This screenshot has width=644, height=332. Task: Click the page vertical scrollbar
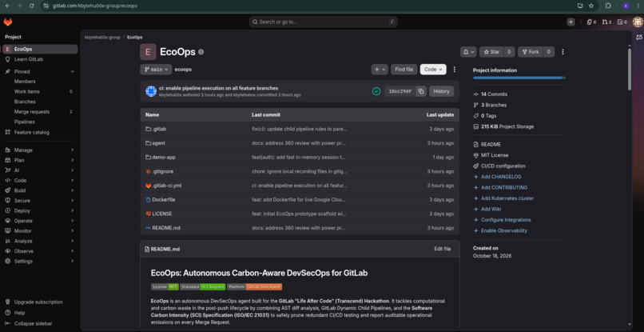[630, 69]
